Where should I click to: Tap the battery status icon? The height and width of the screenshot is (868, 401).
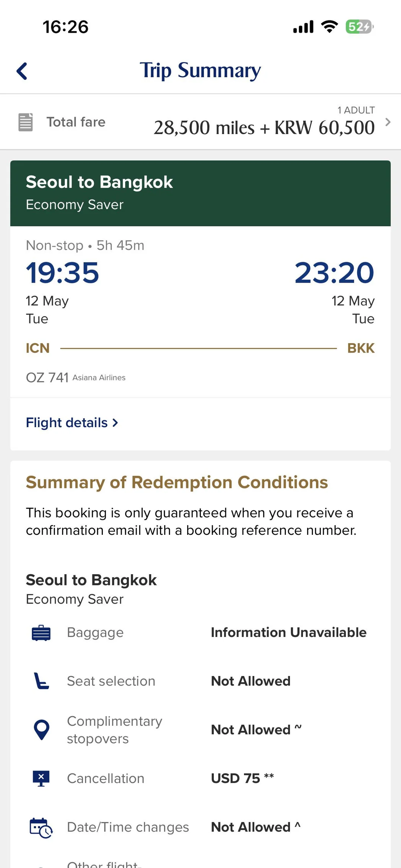pyautogui.click(x=359, y=27)
